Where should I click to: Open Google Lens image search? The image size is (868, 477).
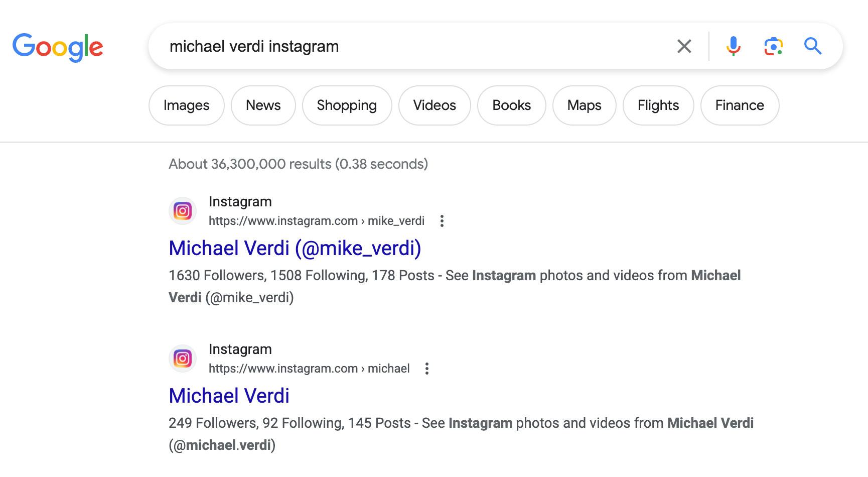[773, 46]
